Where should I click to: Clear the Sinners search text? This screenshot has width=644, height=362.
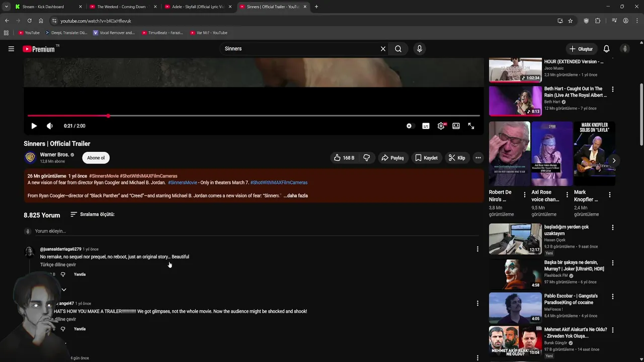(x=383, y=49)
